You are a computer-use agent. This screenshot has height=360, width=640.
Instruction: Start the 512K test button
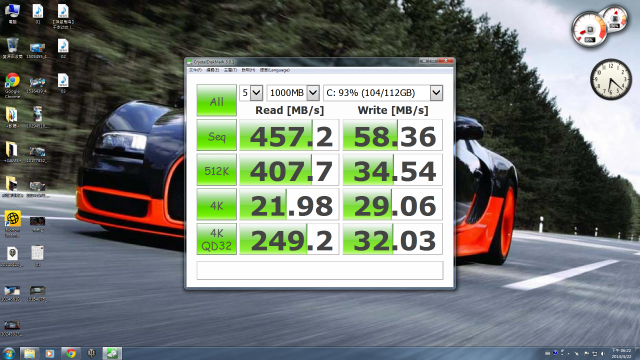click(x=216, y=170)
